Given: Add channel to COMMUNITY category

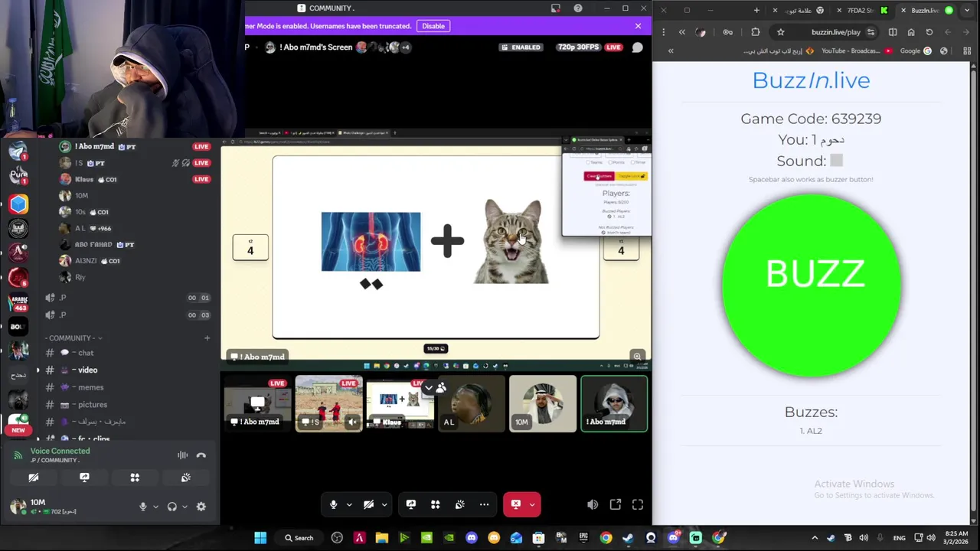Looking at the screenshot, I should [x=207, y=337].
